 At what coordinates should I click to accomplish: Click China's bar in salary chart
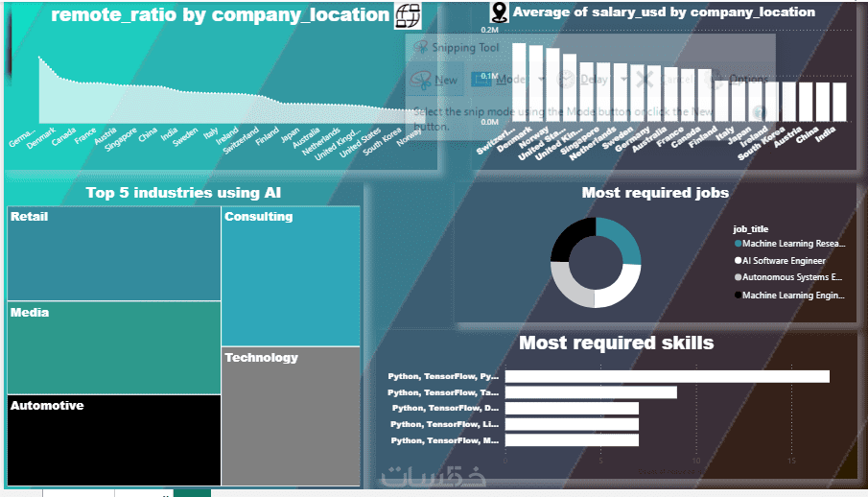(822, 102)
